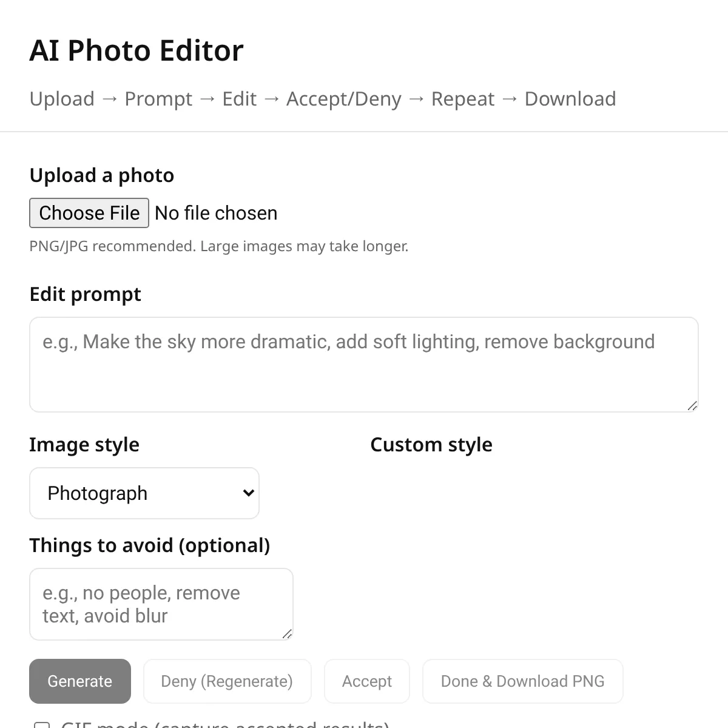This screenshot has width=728, height=728.
Task: Click Deny (Regenerate) button
Action: point(227,681)
